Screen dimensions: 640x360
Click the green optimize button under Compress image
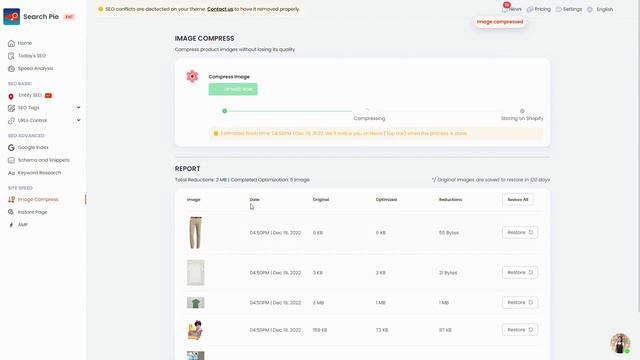(233, 89)
